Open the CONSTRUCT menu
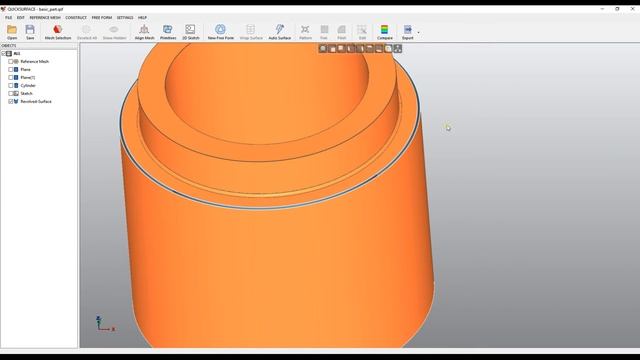 coord(76,18)
